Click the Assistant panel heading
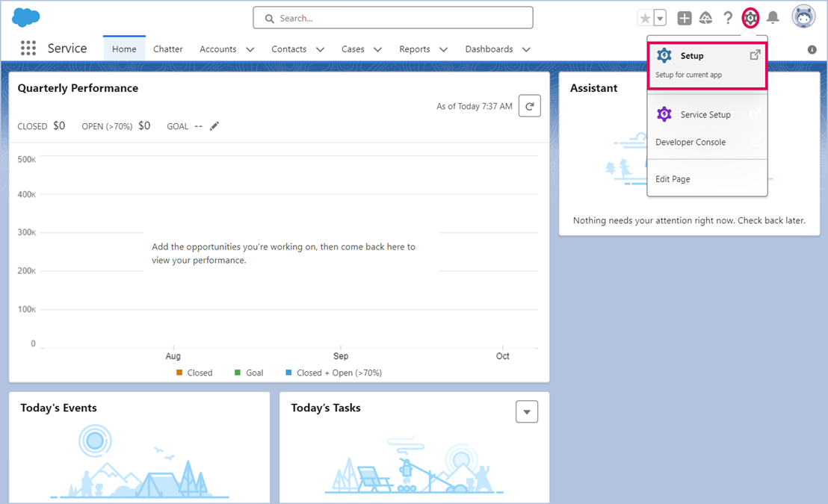 click(593, 88)
